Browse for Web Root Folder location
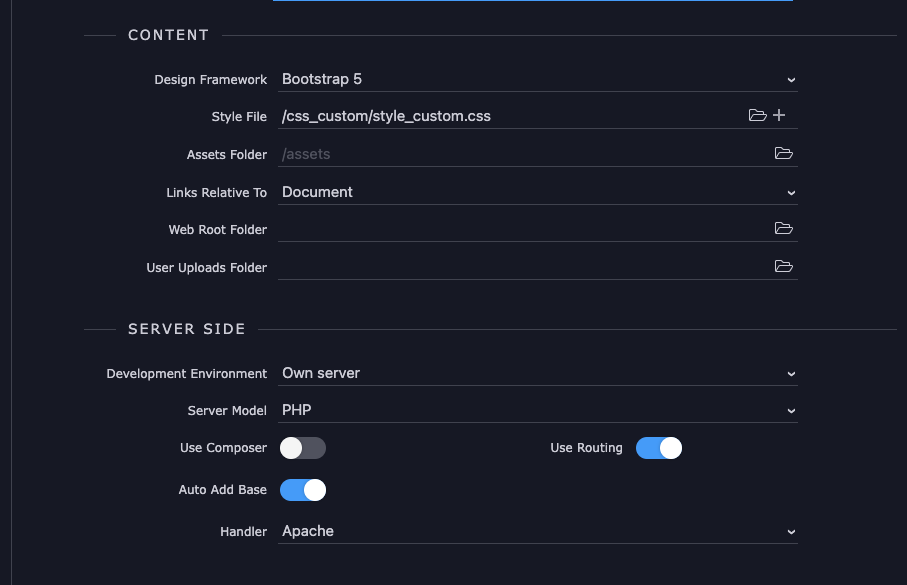Viewport: 907px width, 585px height. tap(783, 229)
